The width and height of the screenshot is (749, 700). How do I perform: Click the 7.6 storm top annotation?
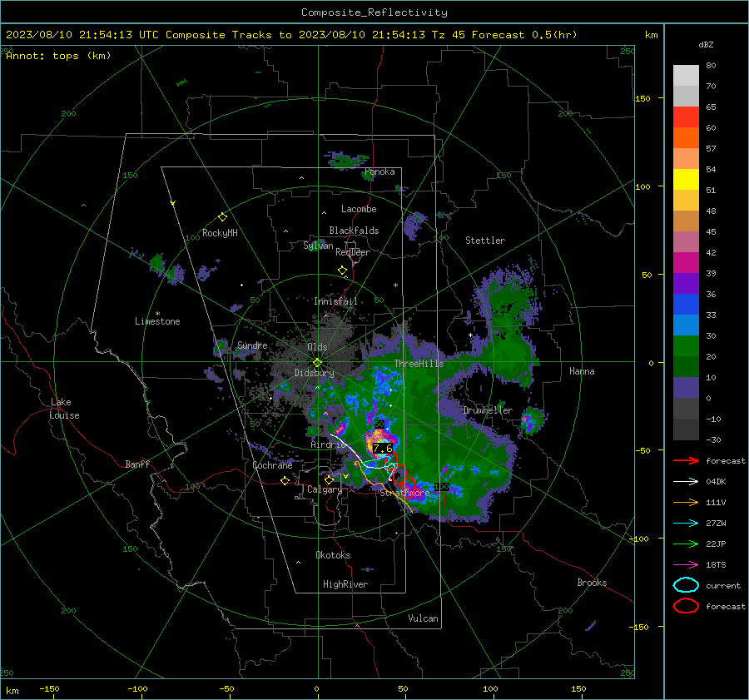383,448
